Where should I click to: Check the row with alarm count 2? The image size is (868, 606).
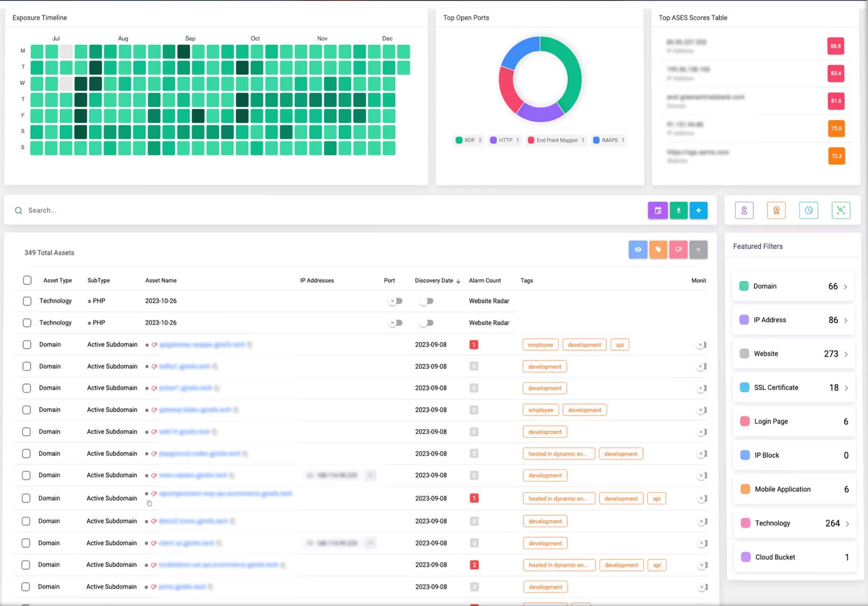(26, 565)
